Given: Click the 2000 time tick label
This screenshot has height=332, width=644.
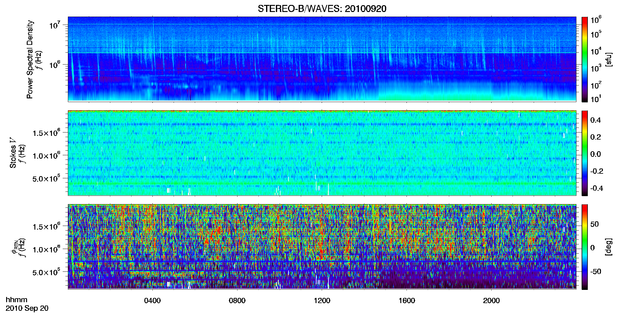Looking at the screenshot, I should coord(491,301).
